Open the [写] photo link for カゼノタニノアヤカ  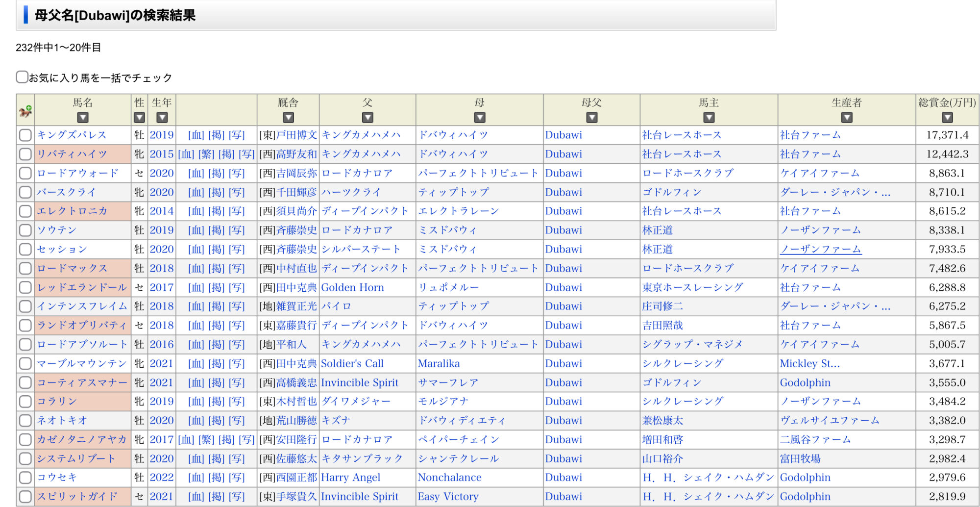click(x=246, y=440)
